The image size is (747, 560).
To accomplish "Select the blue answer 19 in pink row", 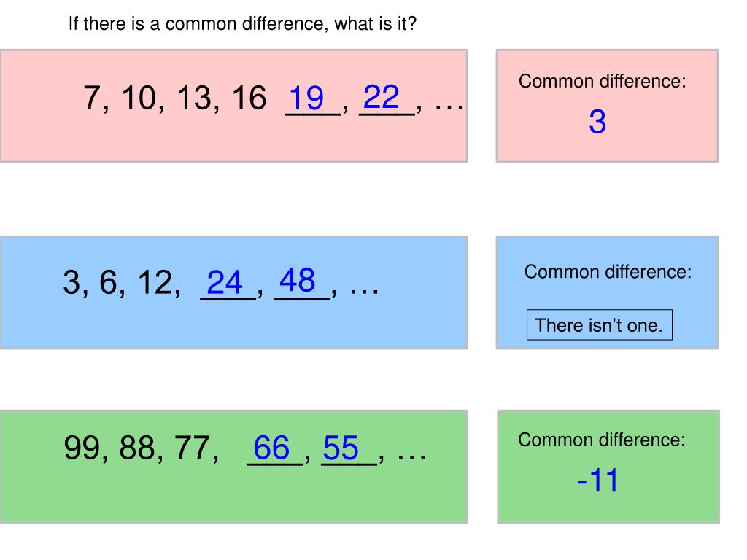I will click(x=306, y=98).
